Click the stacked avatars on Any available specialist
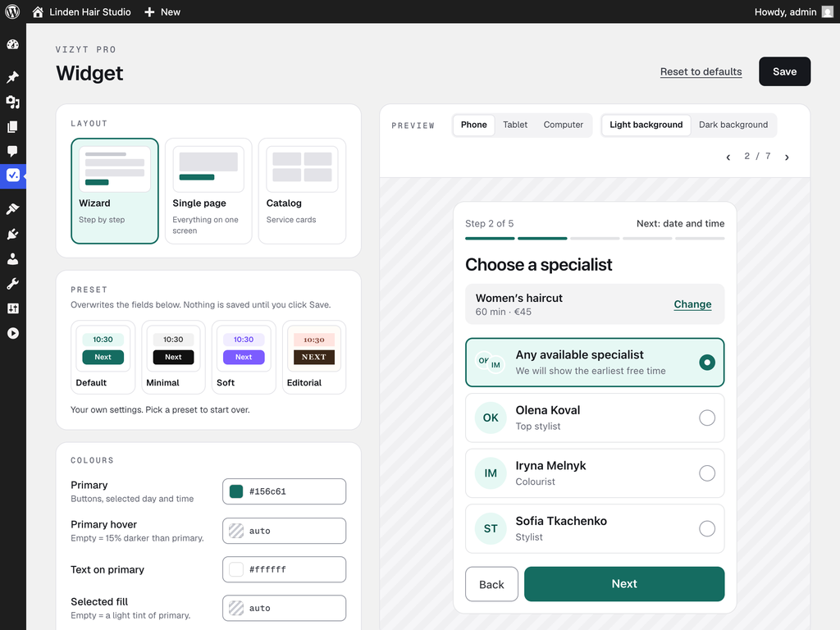 tap(491, 363)
